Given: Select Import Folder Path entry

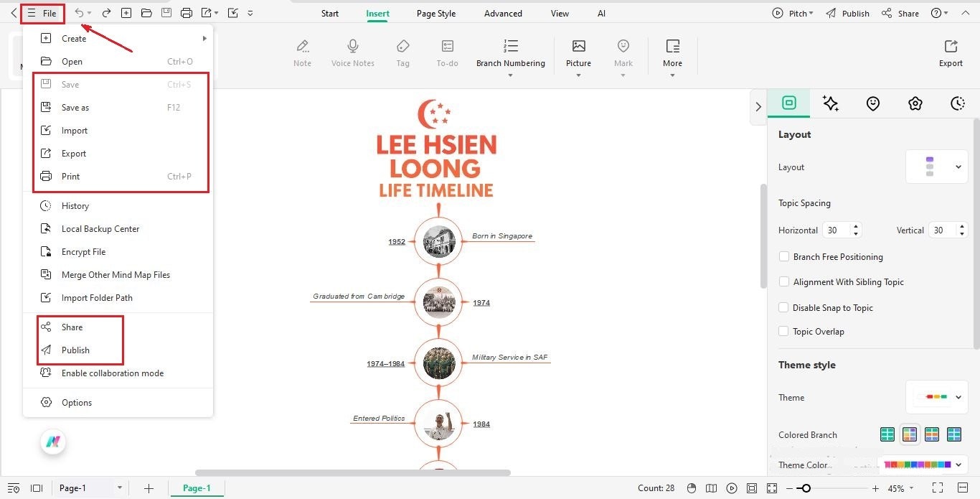Looking at the screenshot, I should point(118,298).
